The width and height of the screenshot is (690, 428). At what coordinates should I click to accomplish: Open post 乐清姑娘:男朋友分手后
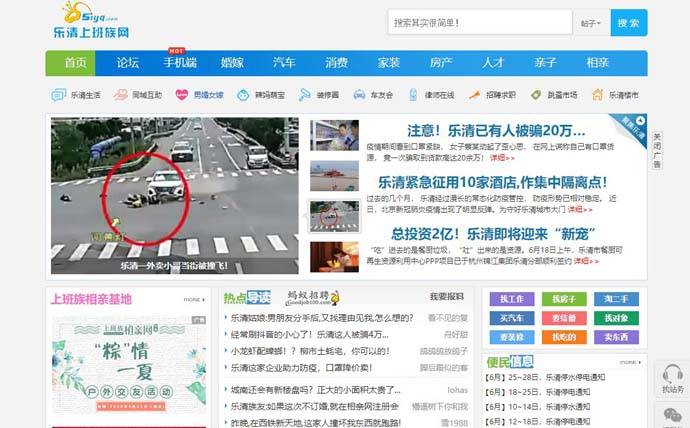pos(322,318)
